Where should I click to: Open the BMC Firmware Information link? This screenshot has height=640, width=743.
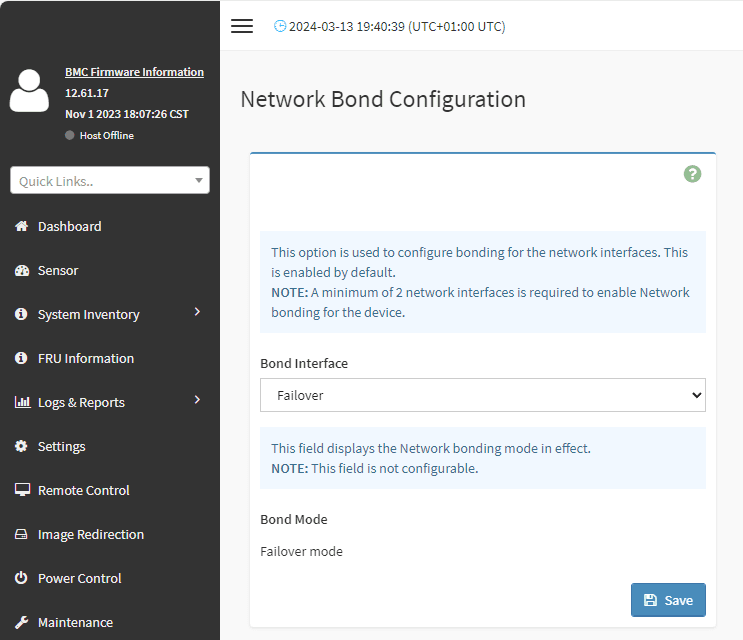point(135,72)
